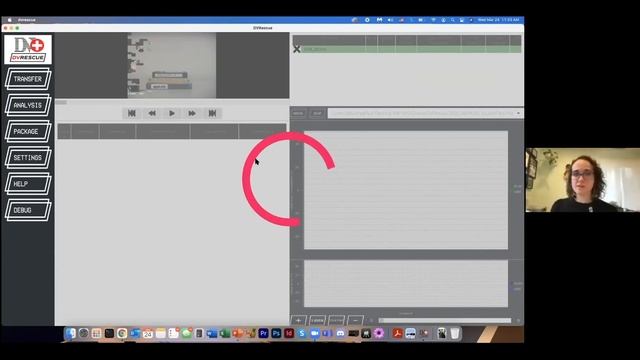Open Finder from the Dock
Screen dimensions: 640x360
[x=71, y=333]
